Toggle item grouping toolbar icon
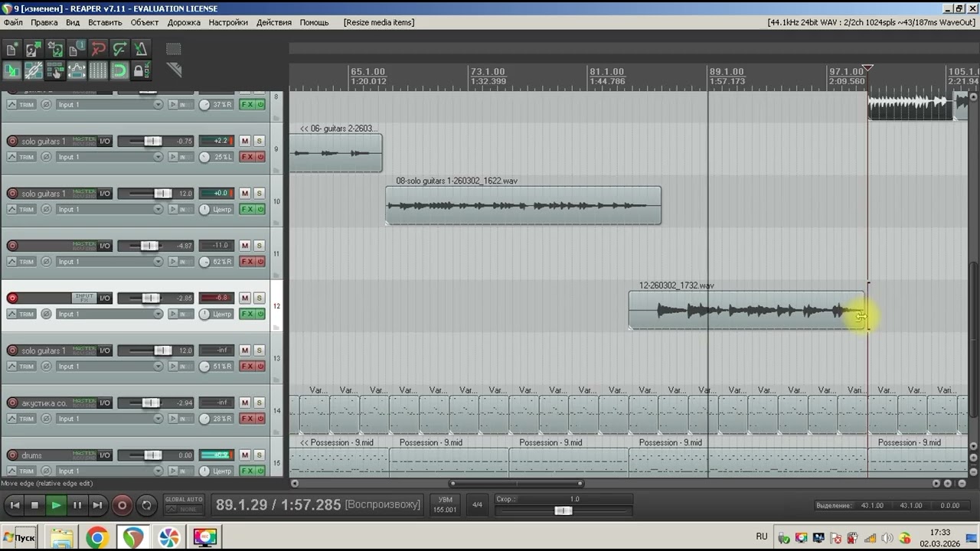 (34, 71)
